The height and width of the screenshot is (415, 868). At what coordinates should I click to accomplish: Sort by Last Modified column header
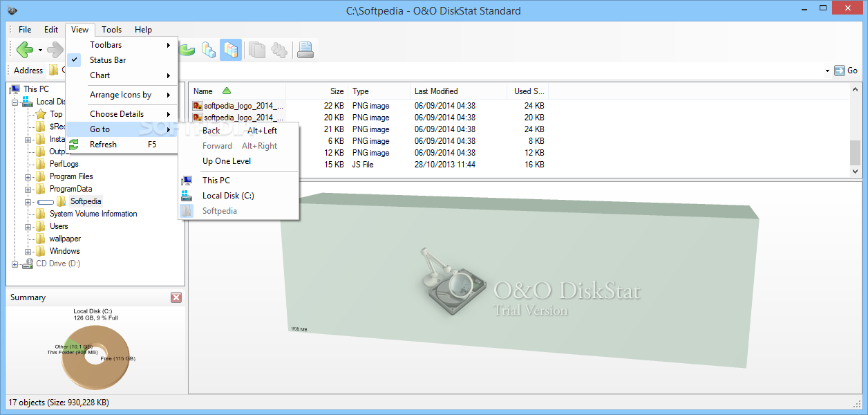pos(458,91)
